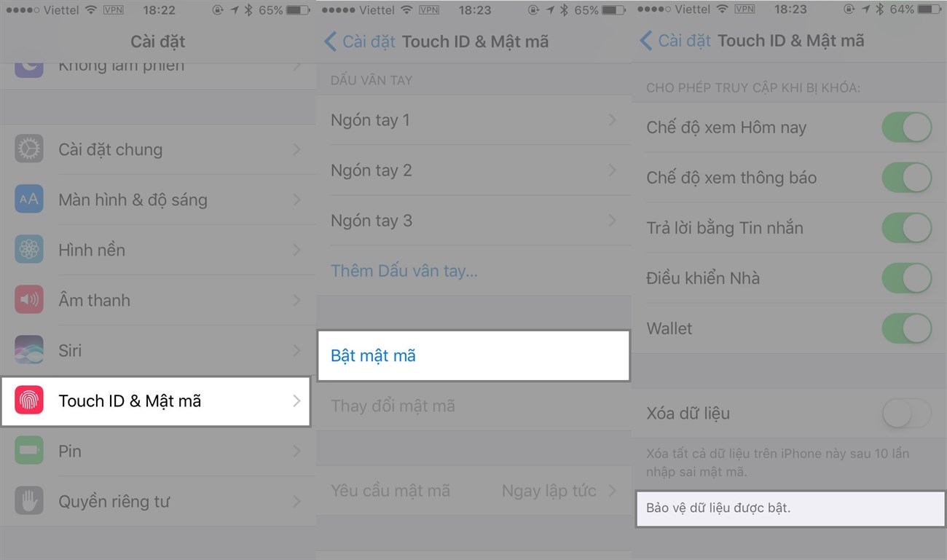The width and height of the screenshot is (947, 560).
Task: Open the Ngón tay 2 row
Action: (473, 170)
